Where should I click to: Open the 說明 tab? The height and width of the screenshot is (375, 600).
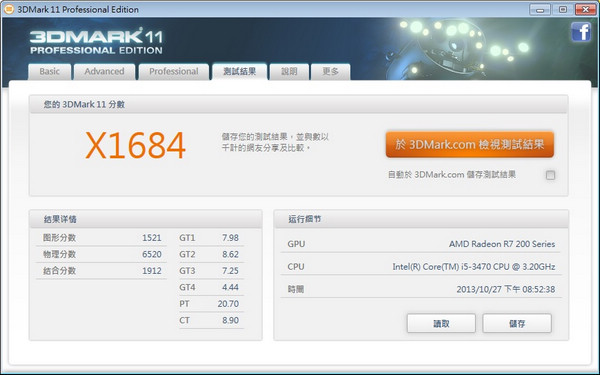tap(289, 72)
